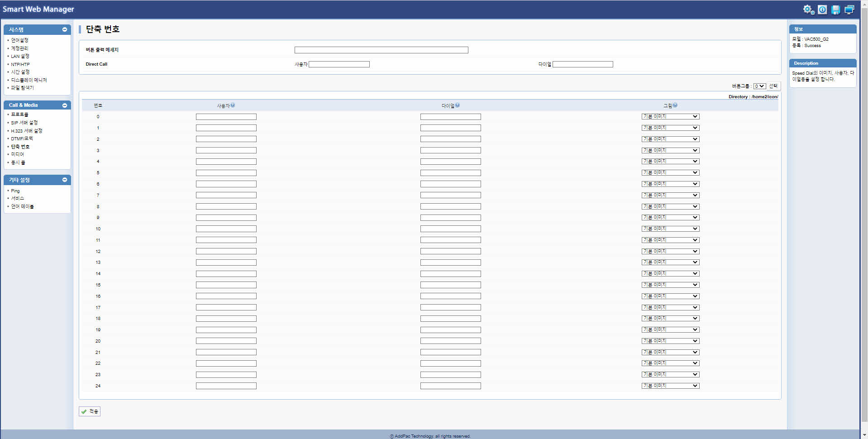
Task: Open the image dropdown for row 12
Action: coord(670,251)
